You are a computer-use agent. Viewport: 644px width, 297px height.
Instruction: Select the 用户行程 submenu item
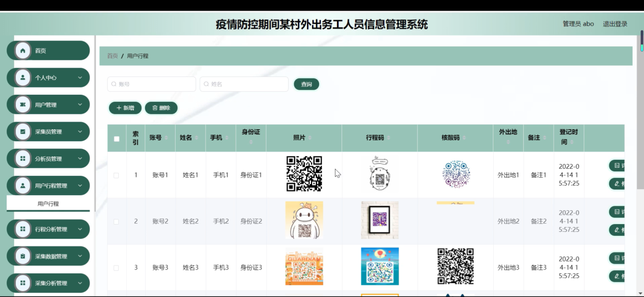[48, 204]
